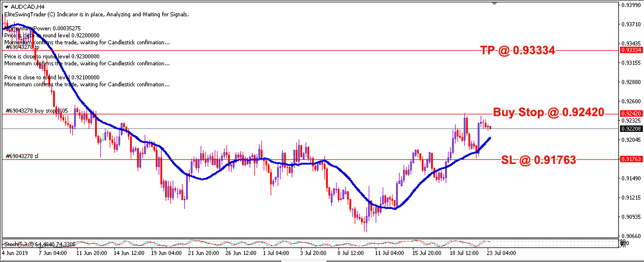The width and height of the screenshot is (644, 262).
Task: Click the 0.92880 price scale value
Action: pos(631,82)
